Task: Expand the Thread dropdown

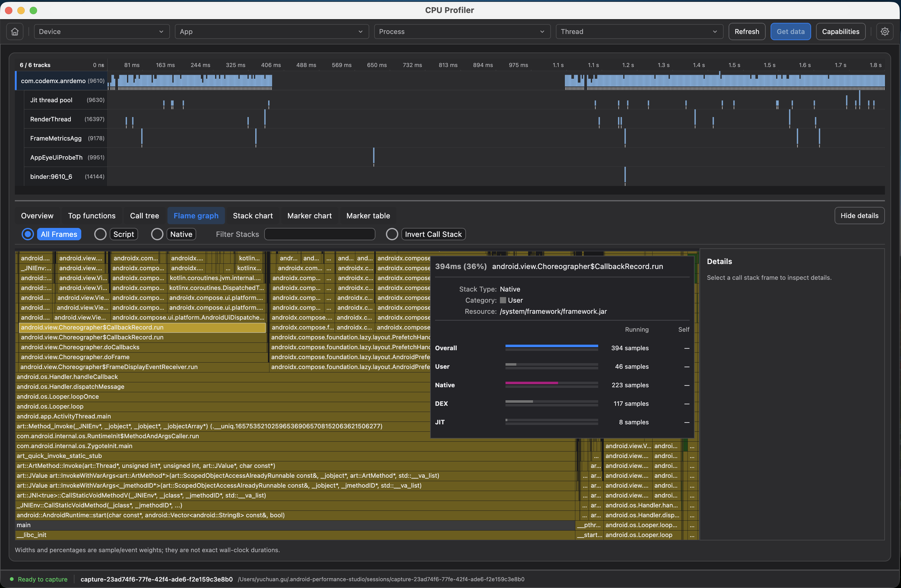Action: [x=639, y=31]
